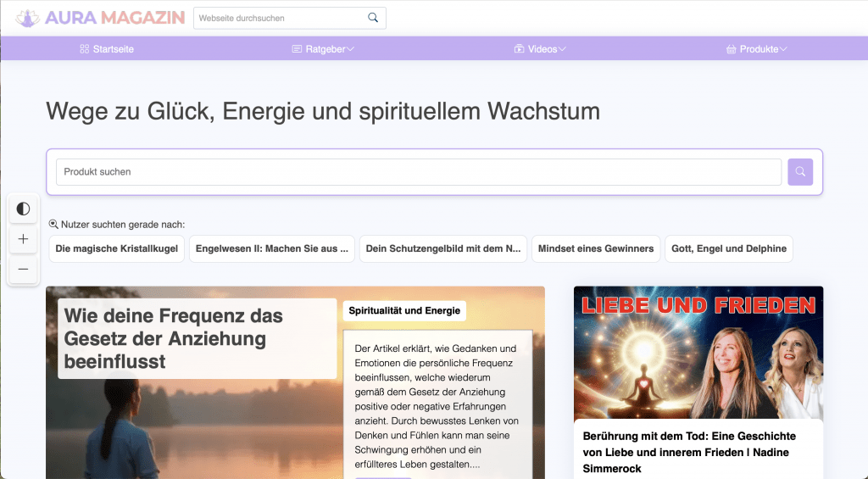Open article 'Wie deine Frequenz das Gesetz'

[x=174, y=339]
